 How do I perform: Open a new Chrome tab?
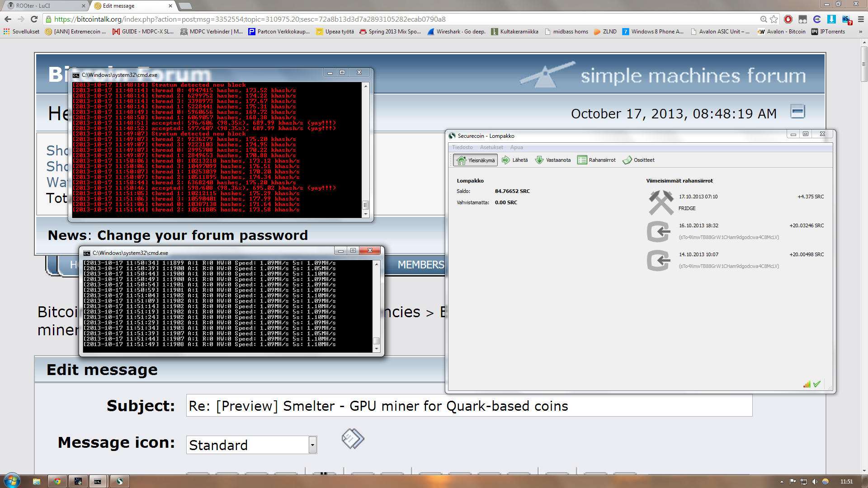click(x=185, y=6)
